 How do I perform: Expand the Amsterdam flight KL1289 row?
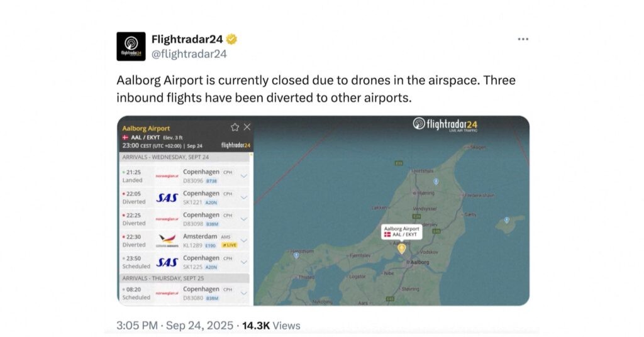(244, 240)
